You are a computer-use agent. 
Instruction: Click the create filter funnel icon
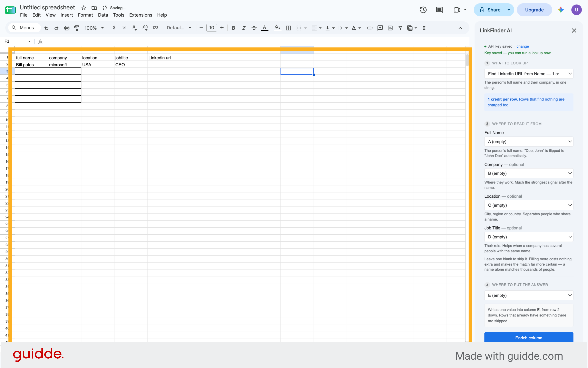(x=400, y=28)
